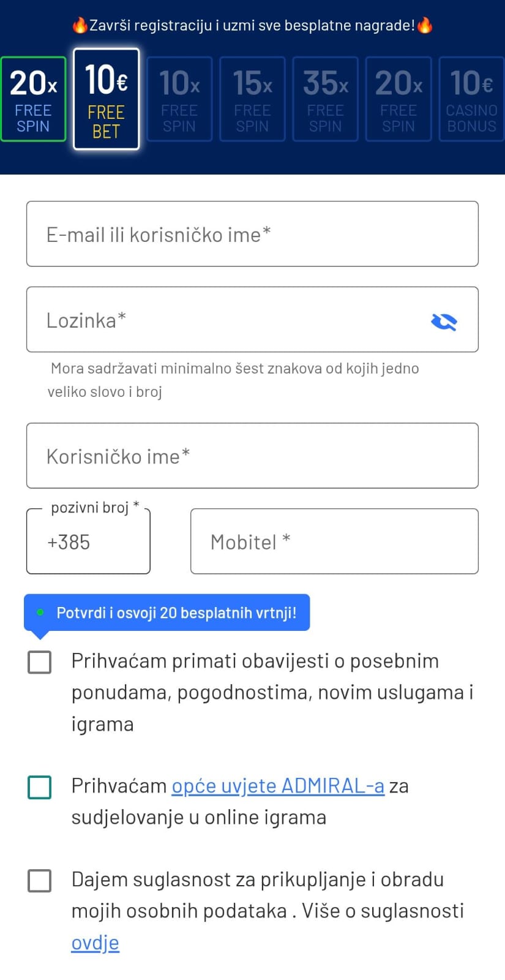Tap the 35x Free Spin reward tile
Image resolution: width=505 pixels, height=980 pixels.
click(x=325, y=99)
